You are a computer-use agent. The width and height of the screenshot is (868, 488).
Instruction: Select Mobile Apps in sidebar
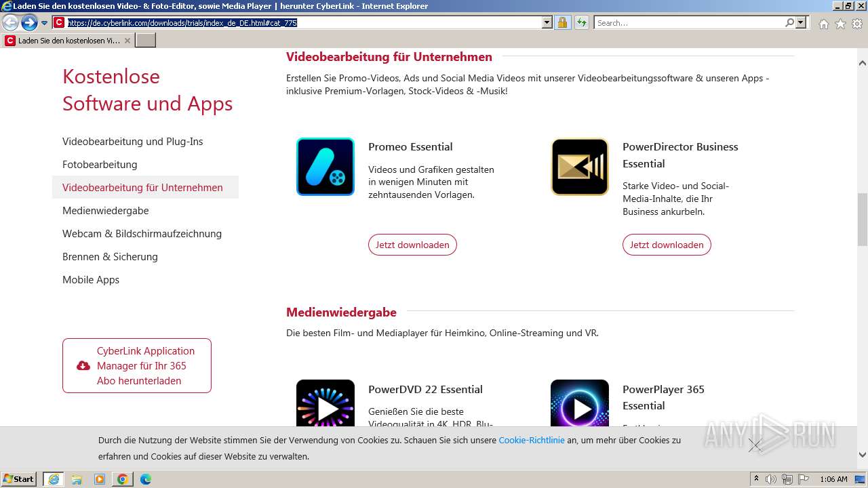tap(91, 280)
